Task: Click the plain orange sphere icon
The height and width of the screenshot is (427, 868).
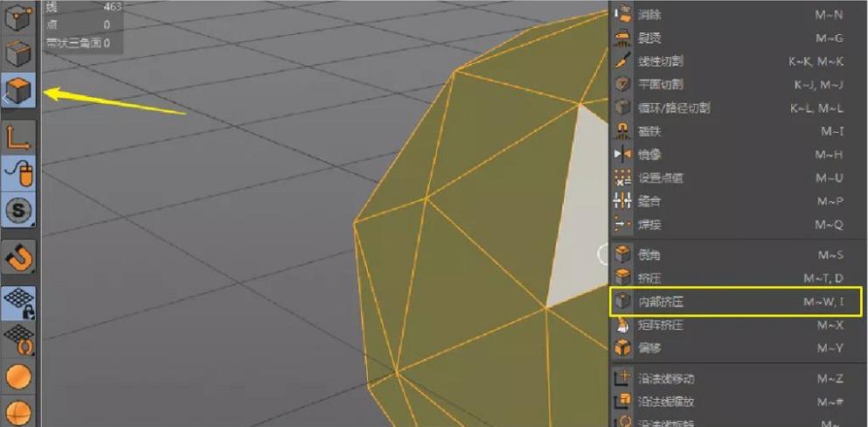Action: coord(18,377)
